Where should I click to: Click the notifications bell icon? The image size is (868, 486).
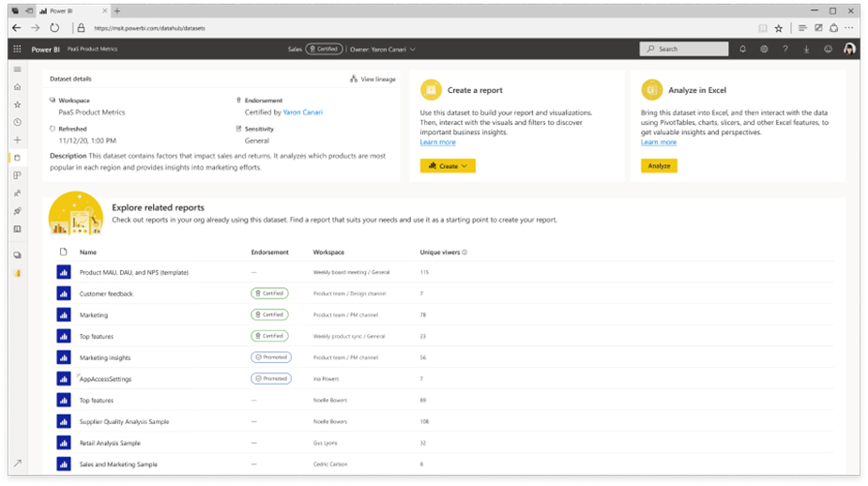pos(742,50)
